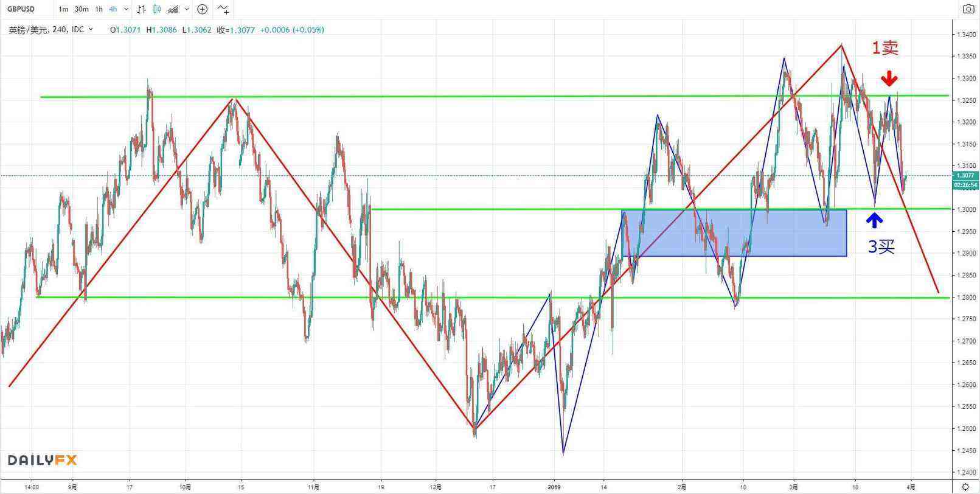Viewport: 980px width, 494px height.
Task: Click the 1.3250 price axis label
Action: (x=965, y=100)
